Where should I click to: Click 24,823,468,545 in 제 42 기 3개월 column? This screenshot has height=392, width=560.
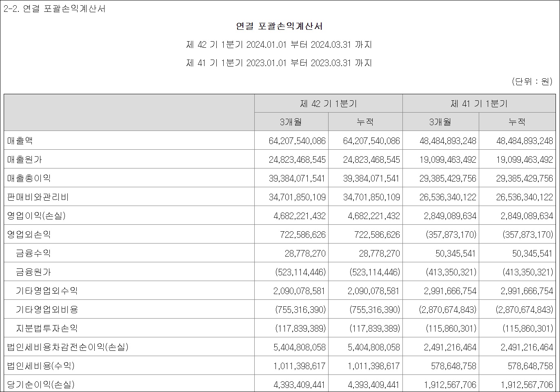297,159
